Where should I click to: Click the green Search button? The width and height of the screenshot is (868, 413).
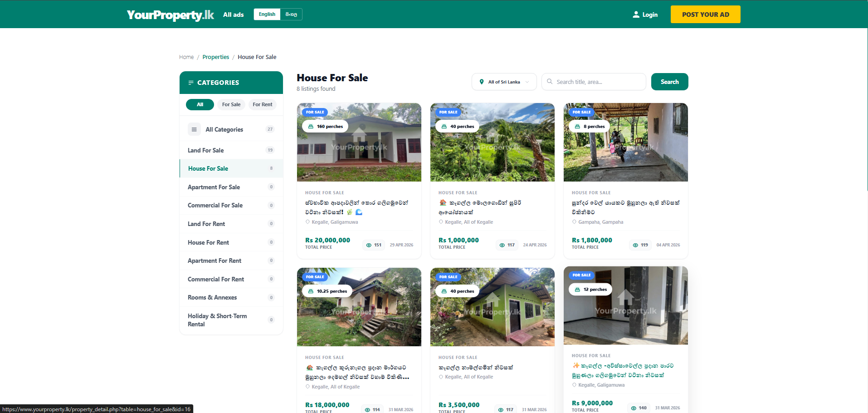670,82
